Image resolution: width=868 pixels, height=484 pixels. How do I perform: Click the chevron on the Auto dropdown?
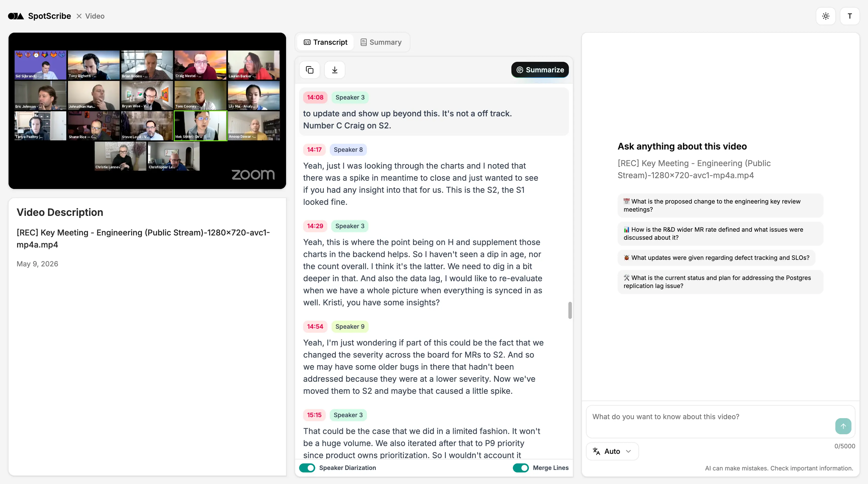[x=628, y=451]
